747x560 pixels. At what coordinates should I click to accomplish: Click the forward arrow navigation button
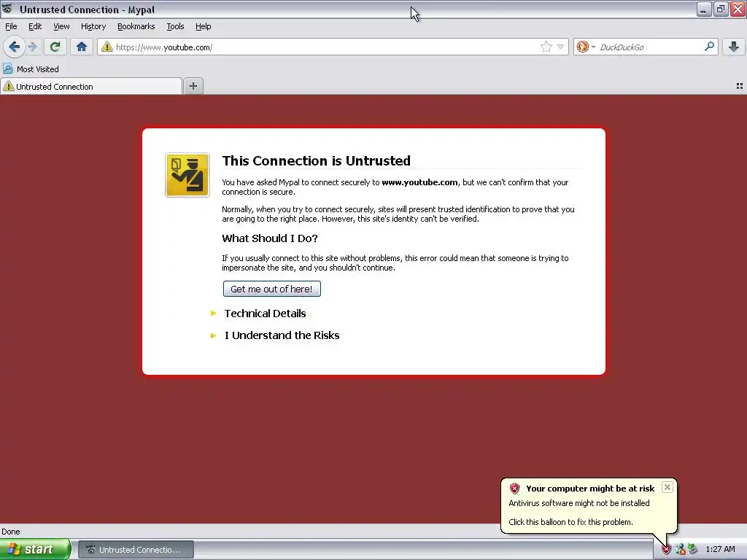[32, 47]
